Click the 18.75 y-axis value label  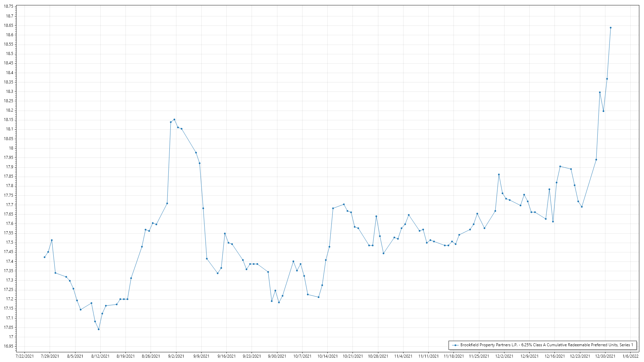pyautogui.click(x=9, y=6)
